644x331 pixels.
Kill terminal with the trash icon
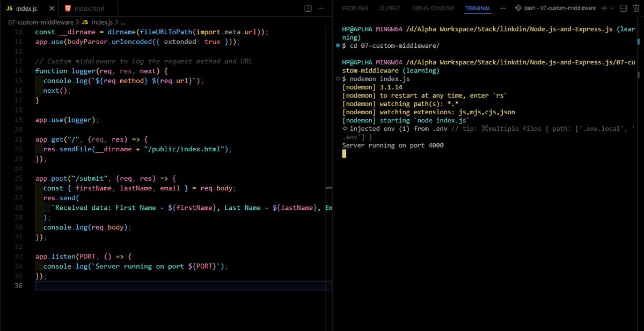pyautogui.click(x=636, y=8)
